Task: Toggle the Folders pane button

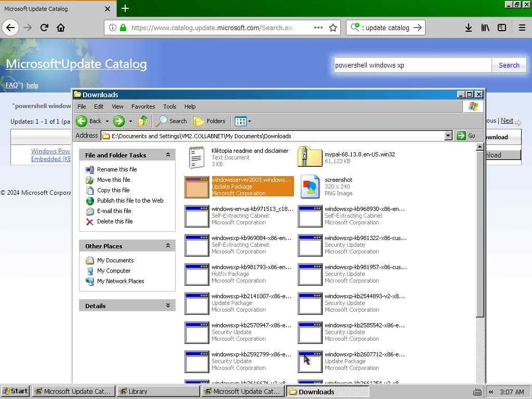Action: click(209, 121)
